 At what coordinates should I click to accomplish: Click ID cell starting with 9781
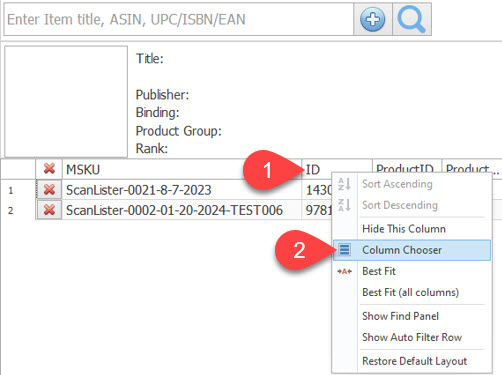pos(317,210)
